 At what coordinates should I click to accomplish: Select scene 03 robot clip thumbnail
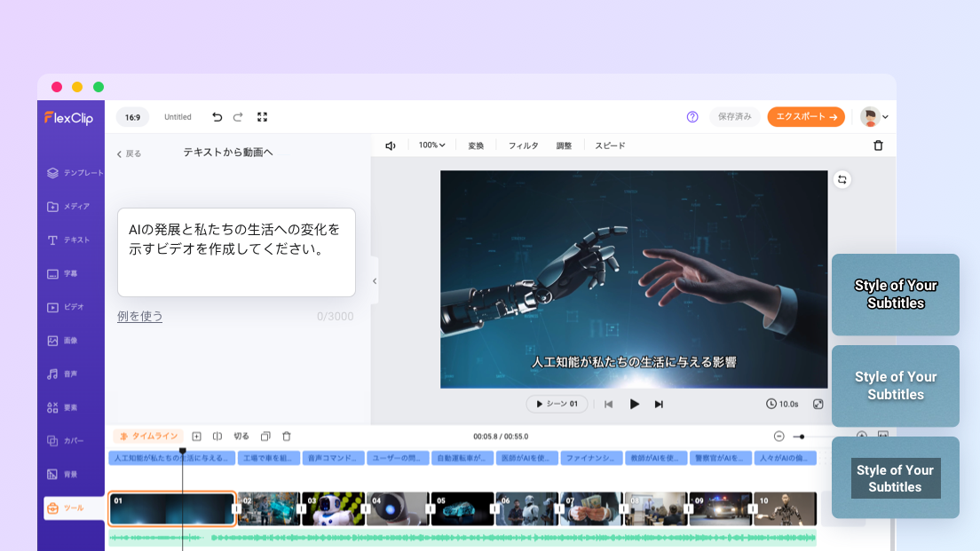click(x=333, y=508)
